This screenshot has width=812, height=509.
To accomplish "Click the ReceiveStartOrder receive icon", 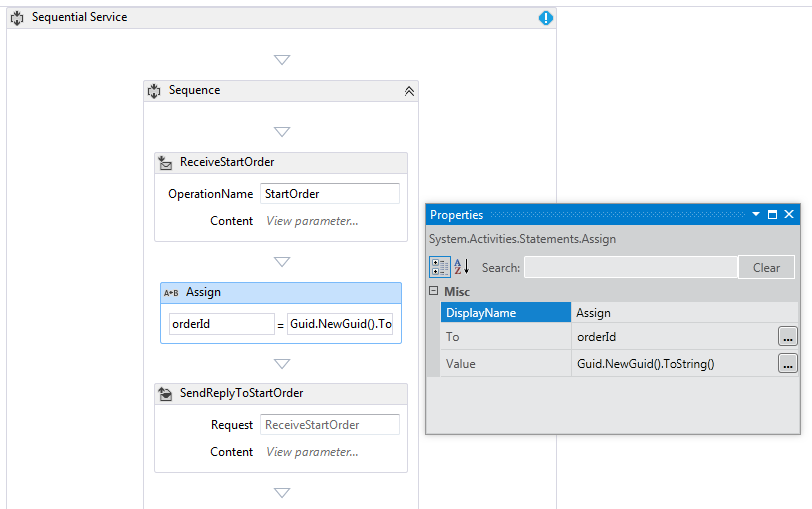I will [165, 162].
